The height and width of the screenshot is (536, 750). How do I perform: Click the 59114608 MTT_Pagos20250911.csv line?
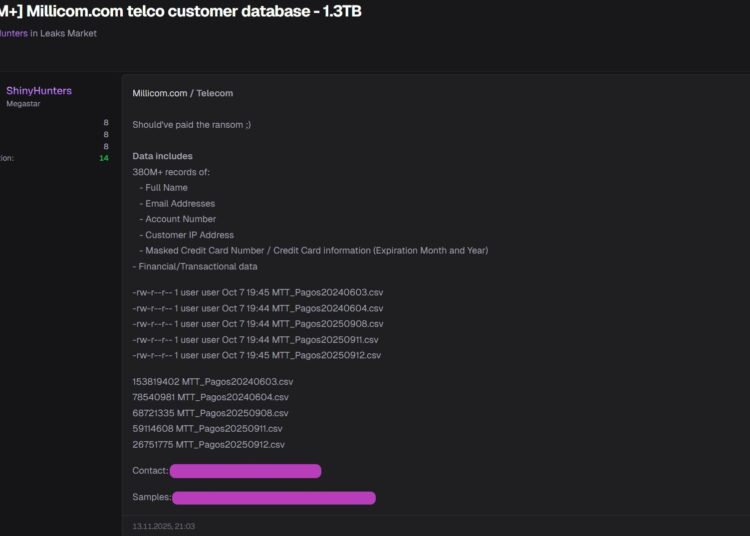207,429
